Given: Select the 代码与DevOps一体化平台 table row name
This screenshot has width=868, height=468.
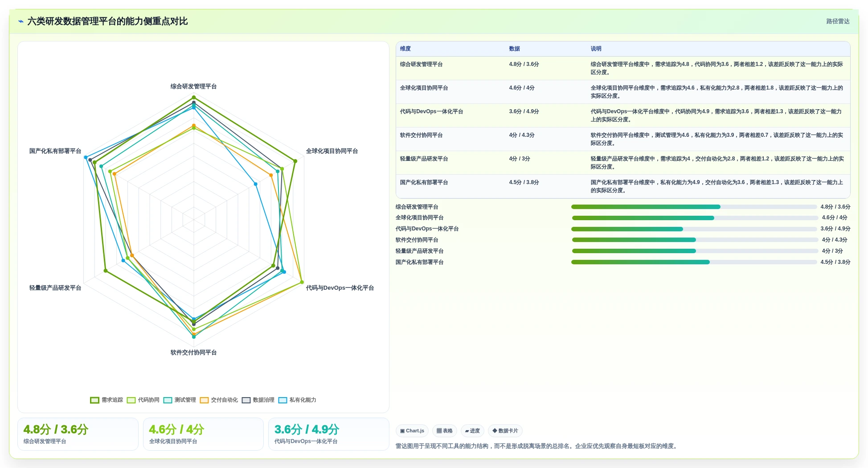Looking at the screenshot, I should (x=431, y=111).
